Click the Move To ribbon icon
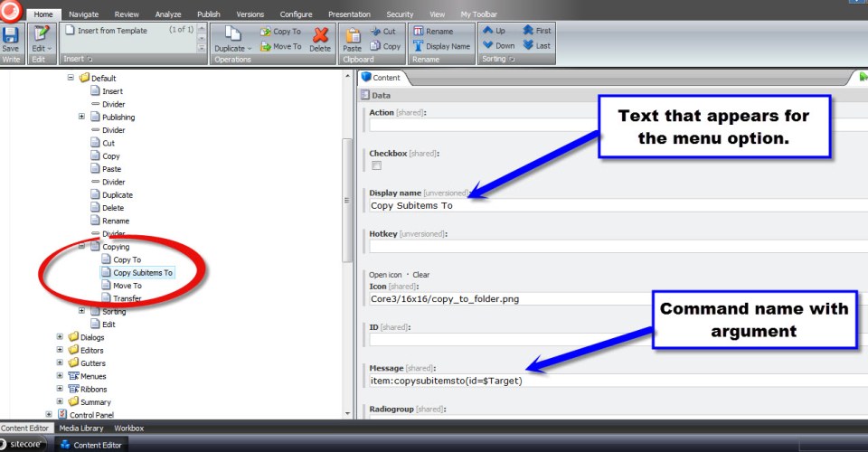Screen dimensions: 868x452 (266, 46)
